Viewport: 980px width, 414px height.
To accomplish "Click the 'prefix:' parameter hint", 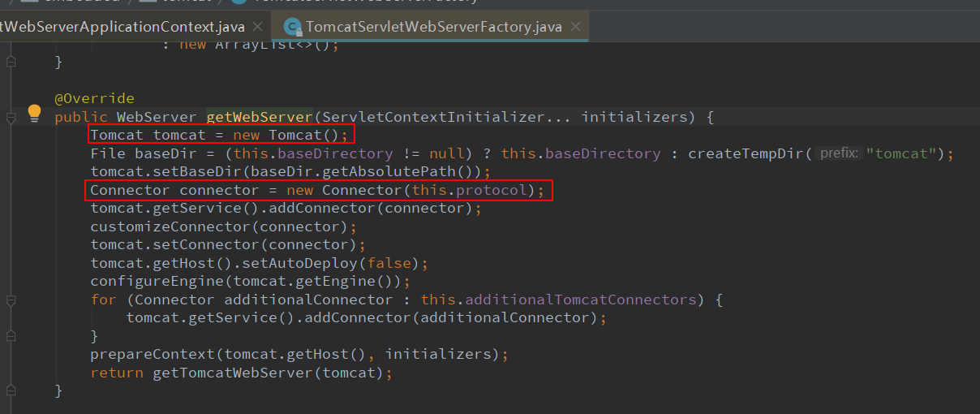I will pos(839,153).
